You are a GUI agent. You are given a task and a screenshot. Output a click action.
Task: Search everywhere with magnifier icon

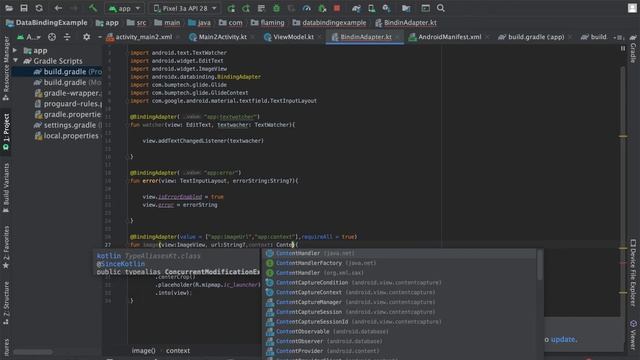(x=441, y=8)
